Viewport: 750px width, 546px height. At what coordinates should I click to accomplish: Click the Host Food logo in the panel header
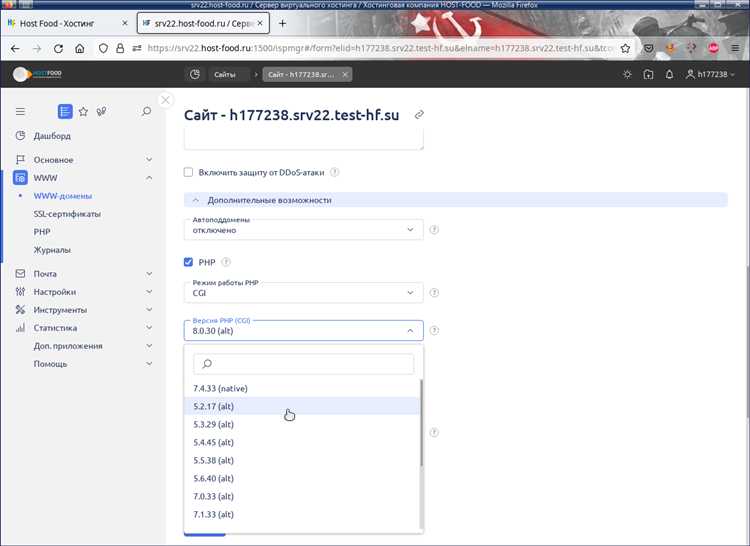pos(37,74)
